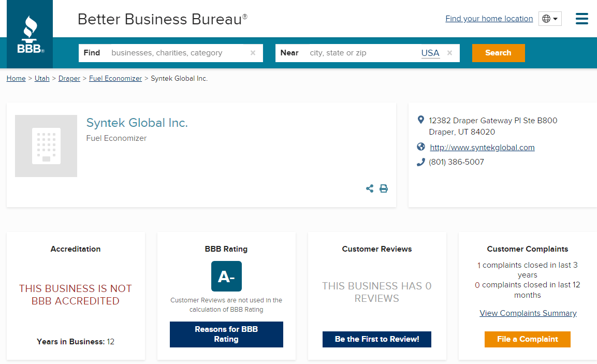Click the Customer Complaints heading
Image resolution: width=597 pixels, height=364 pixels.
[527, 249]
